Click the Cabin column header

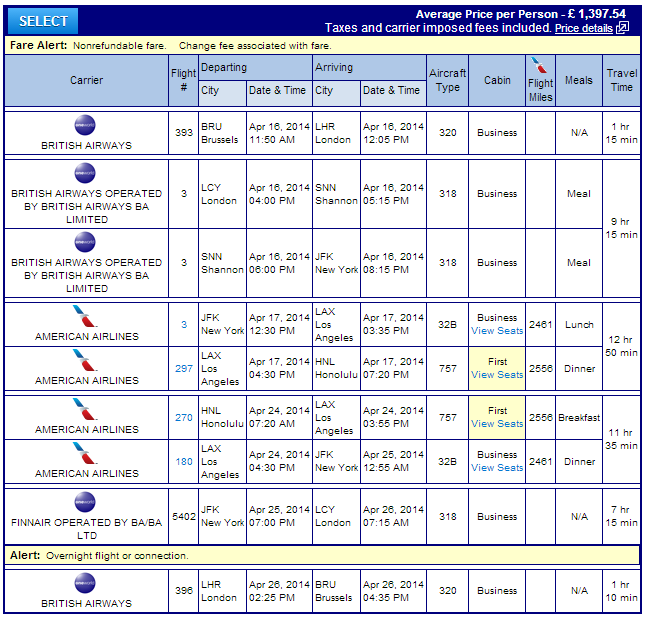pyautogui.click(x=497, y=80)
